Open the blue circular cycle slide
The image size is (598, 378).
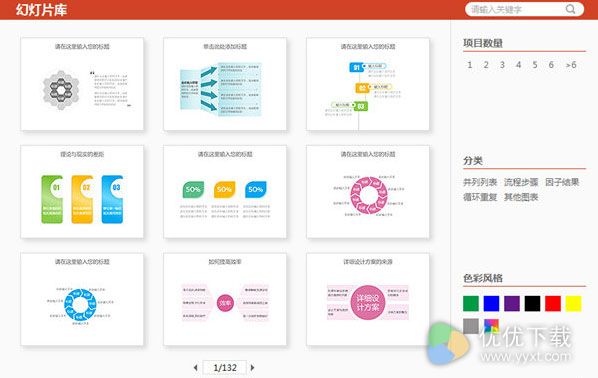[x=82, y=299]
